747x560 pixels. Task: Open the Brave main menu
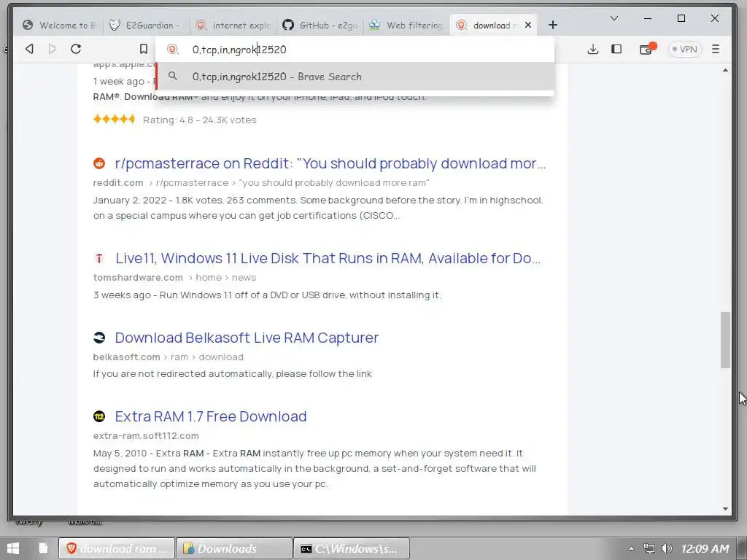tap(716, 49)
